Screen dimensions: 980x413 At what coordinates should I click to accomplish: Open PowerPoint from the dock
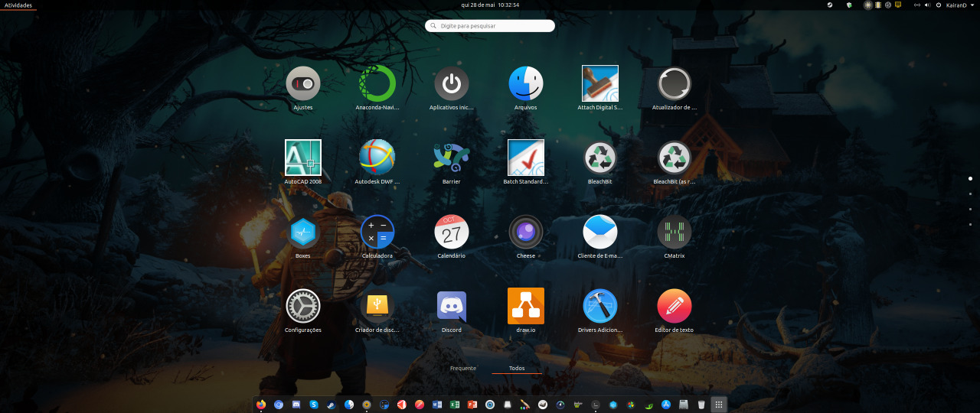coord(472,405)
